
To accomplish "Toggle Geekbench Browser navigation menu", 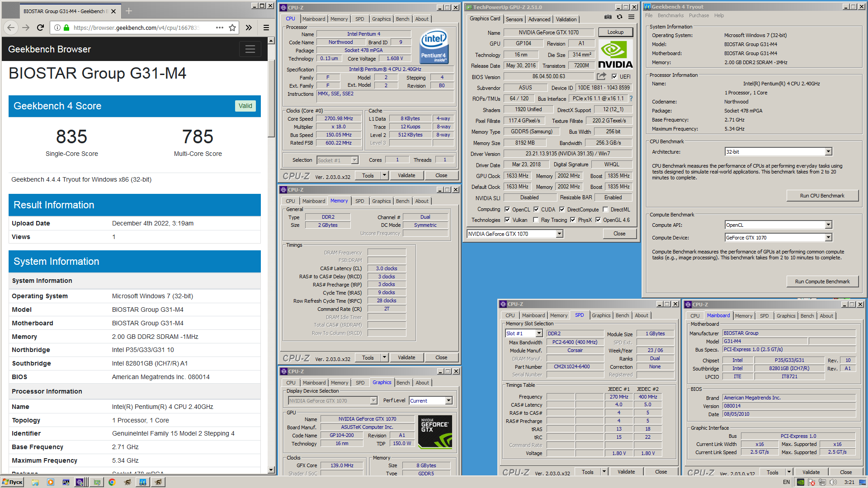I will tap(250, 49).
